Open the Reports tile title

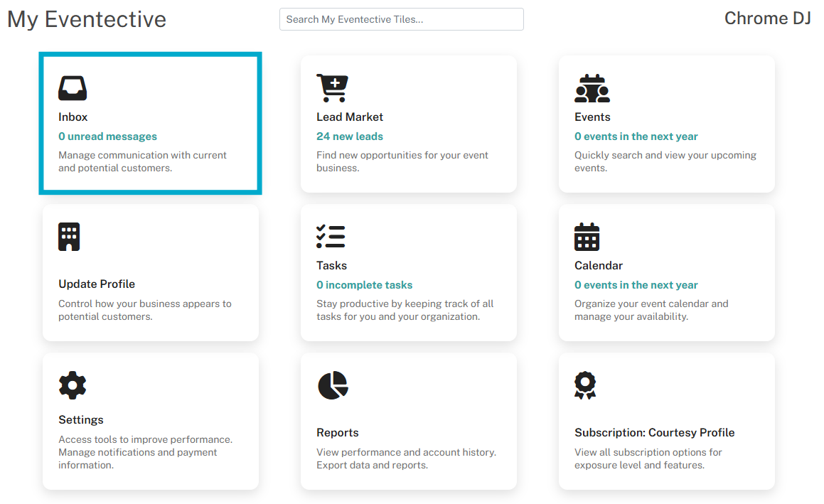[338, 433]
